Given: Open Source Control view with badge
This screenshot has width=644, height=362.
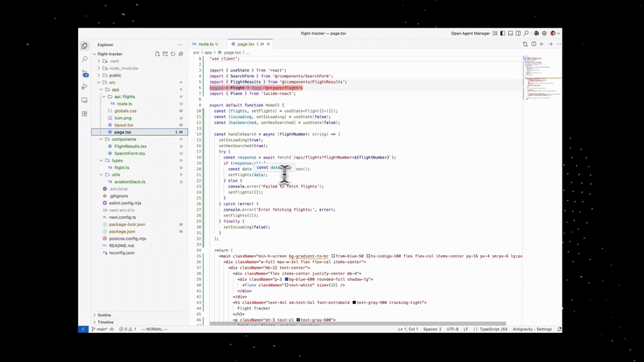Looking at the screenshot, I should [85, 73].
